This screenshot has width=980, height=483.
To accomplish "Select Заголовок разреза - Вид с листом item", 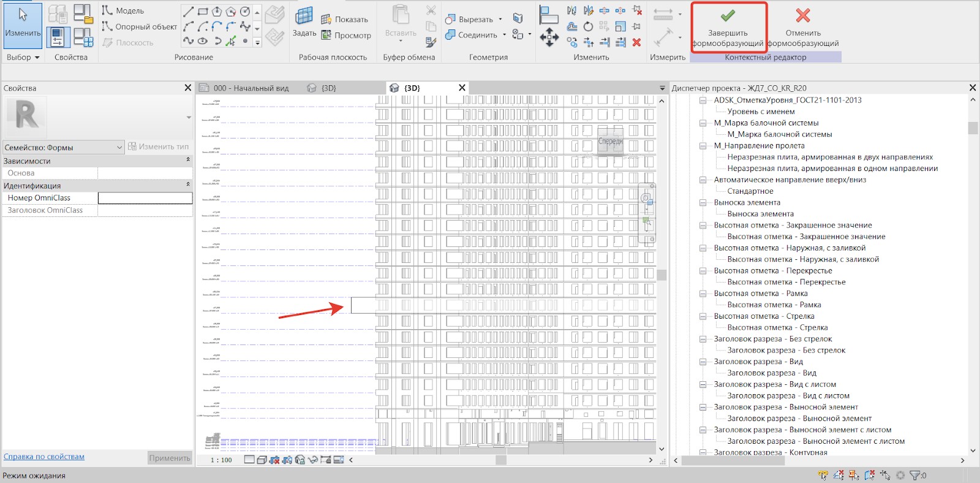I will tap(788, 396).
